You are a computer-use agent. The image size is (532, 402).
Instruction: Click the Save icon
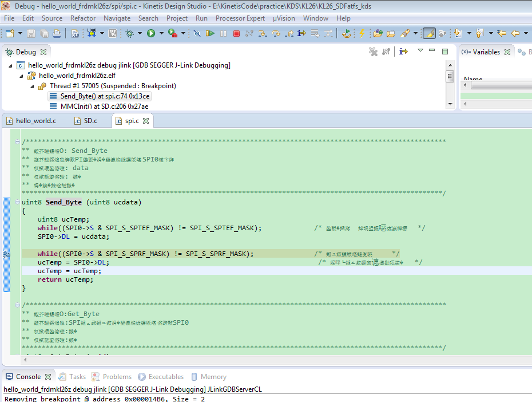31,33
